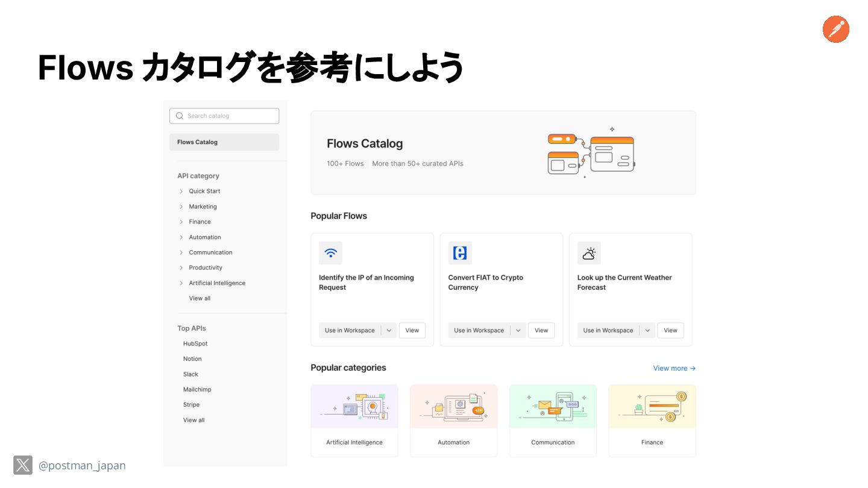Select Marketing in the API category list
The width and height of the screenshot is (868, 488).
click(x=203, y=207)
